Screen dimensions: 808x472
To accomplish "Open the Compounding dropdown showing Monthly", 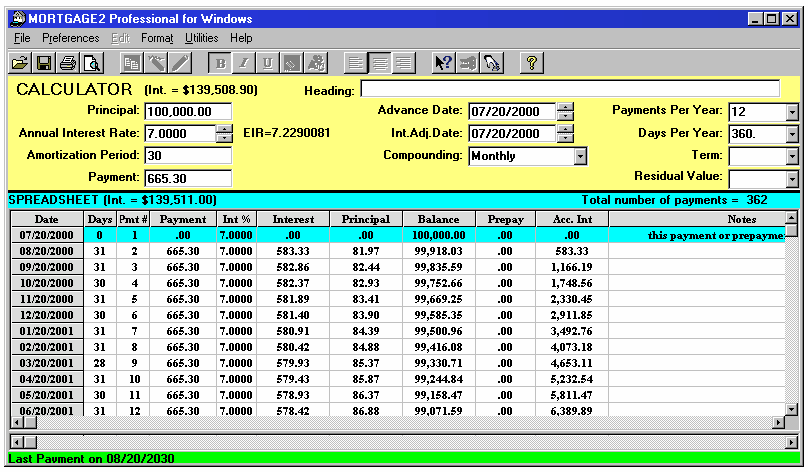I will coord(580,156).
